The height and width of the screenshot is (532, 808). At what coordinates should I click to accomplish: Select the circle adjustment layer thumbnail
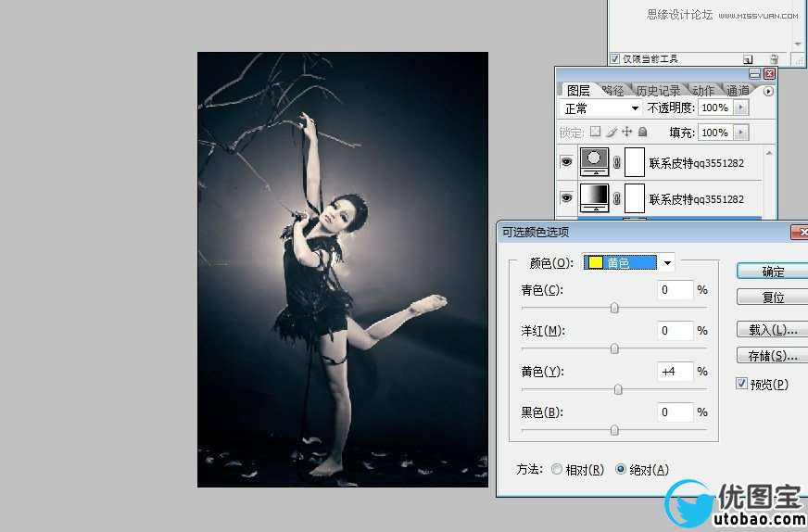tap(594, 162)
